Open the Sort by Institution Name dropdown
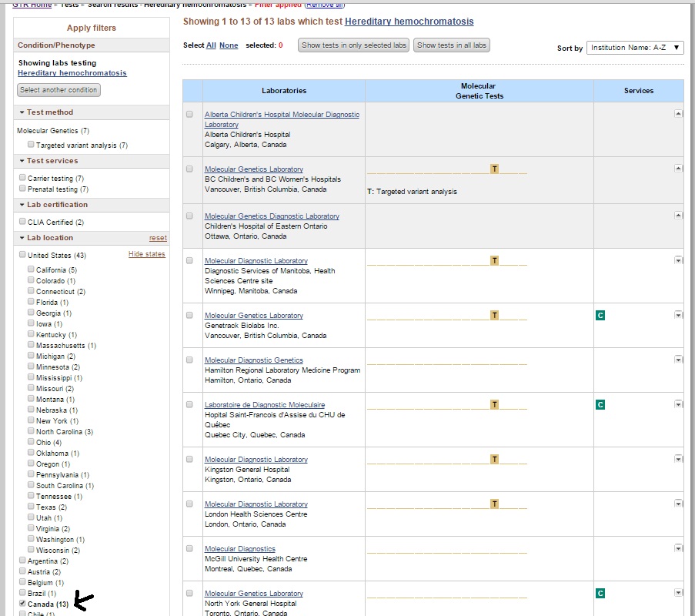Viewport: 695px width, 616px height. [x=635, y=48]
